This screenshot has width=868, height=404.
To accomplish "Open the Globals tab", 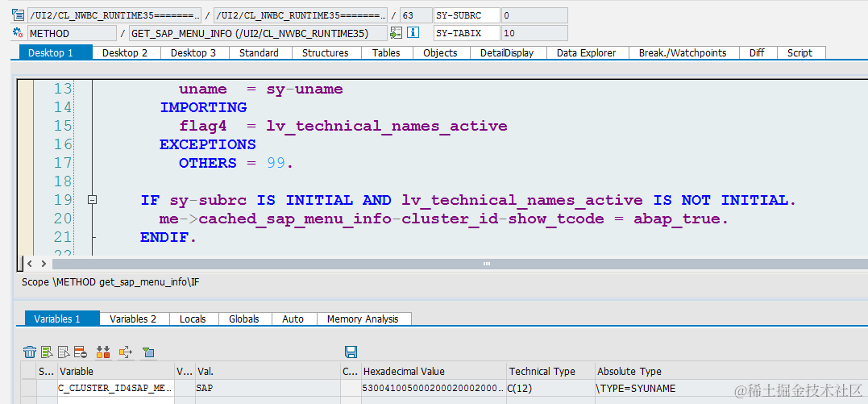I will tap(244, 319).
